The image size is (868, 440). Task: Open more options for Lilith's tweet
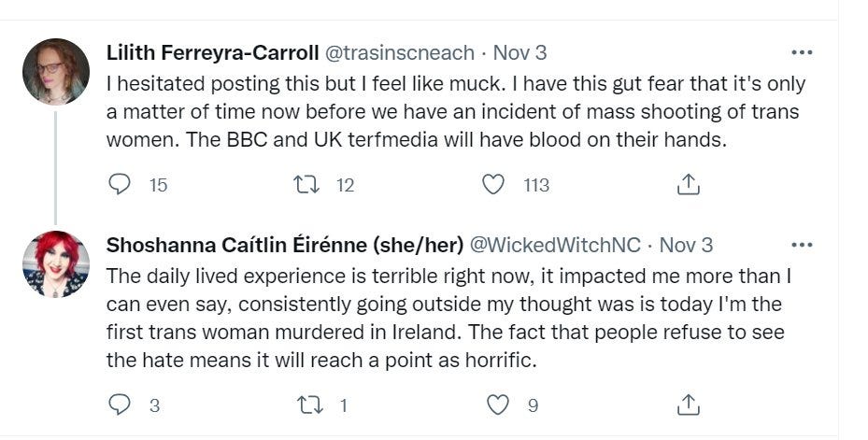802,52
